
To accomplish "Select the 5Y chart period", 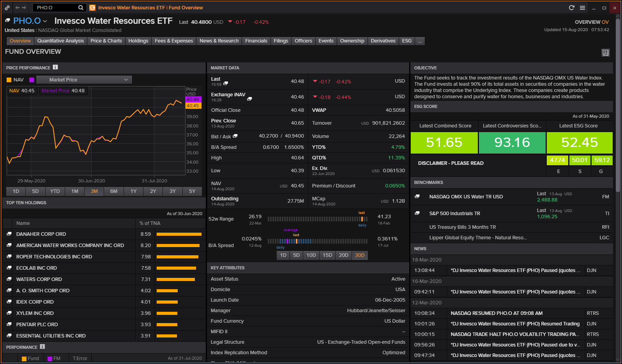I will [x=192, y=191].
